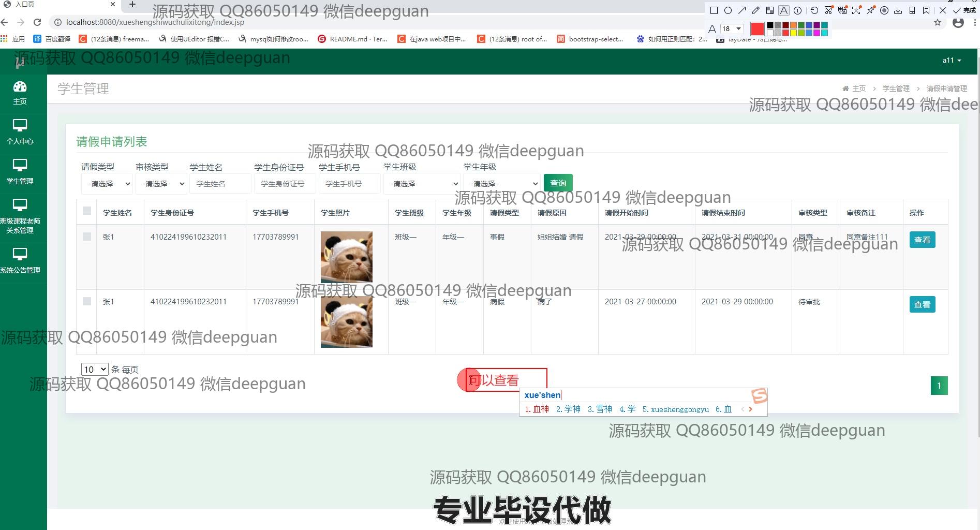This screenshot has height=530, width=980.
Task: Choose the mosaic blur tool
Action: coord(770,10)
